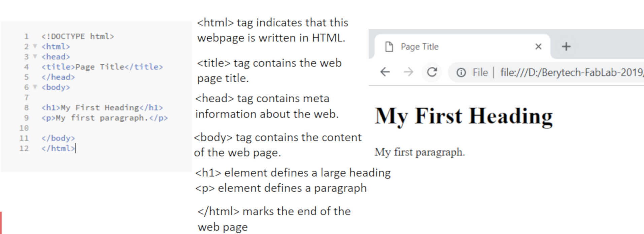Reload the page in the browser

pos(432,72)
